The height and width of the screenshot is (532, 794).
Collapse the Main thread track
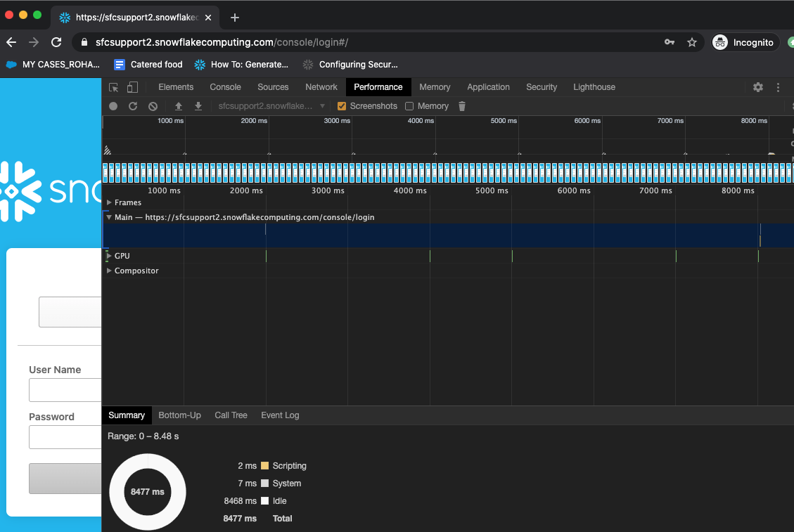click(x=110, y=217)
